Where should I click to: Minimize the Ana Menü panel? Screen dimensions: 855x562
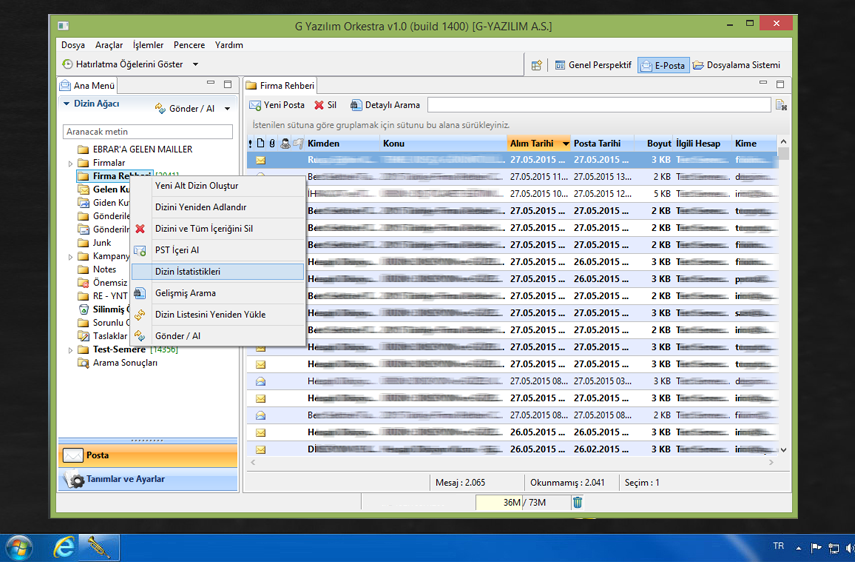[210, 83]
